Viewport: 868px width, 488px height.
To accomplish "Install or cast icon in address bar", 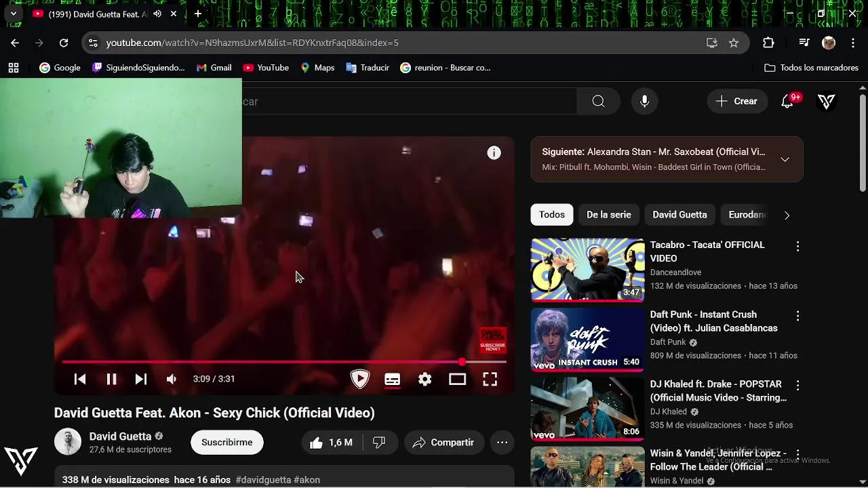I will click(x=711, y=43).
